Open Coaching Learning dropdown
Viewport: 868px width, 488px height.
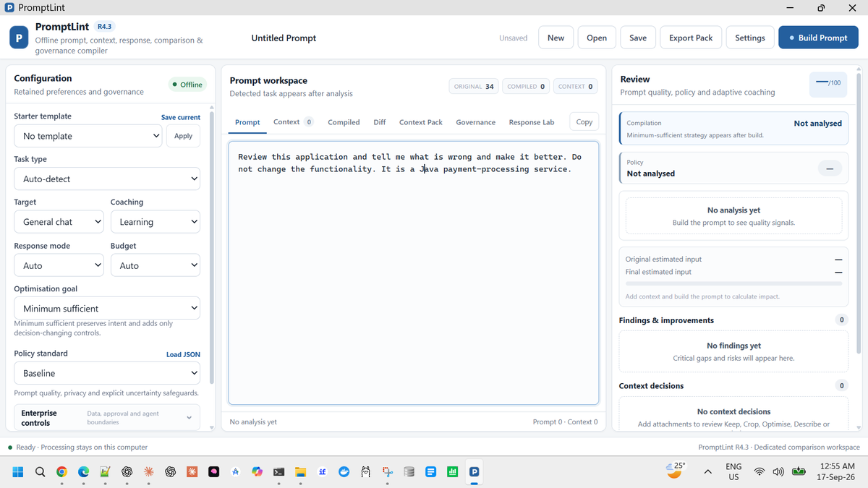[x=156, y=222]
